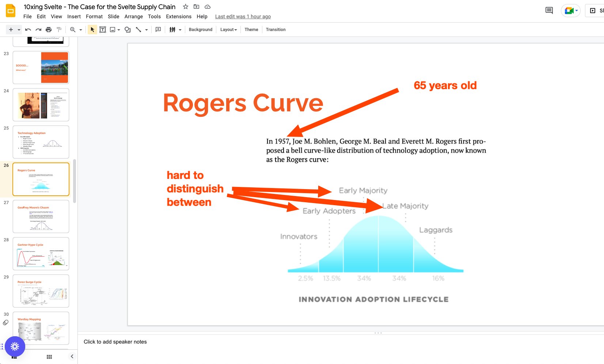Screen dimensions: 604x364
Task: Open the Format menu
Action: tap(94, 16)
